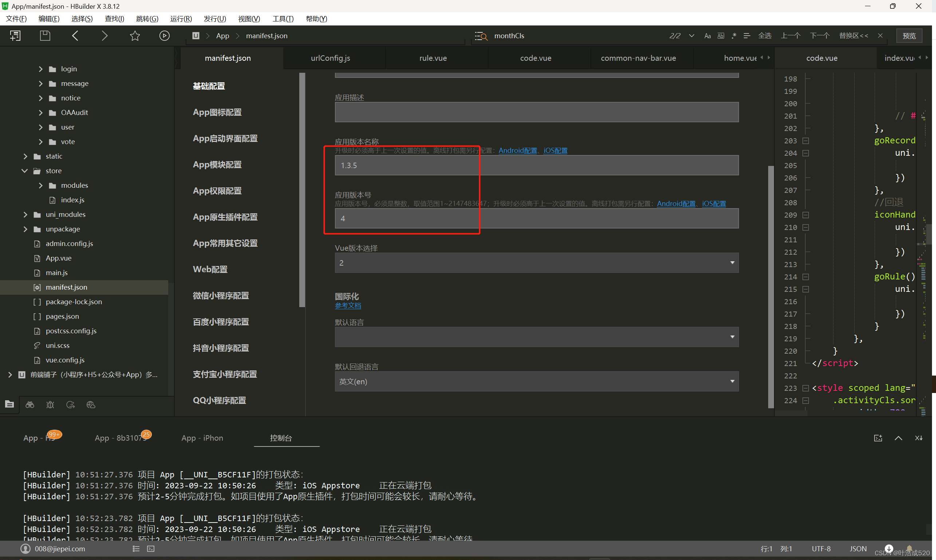
Task: Click the cloud globe panel icon
Action: tap(91, 405)
